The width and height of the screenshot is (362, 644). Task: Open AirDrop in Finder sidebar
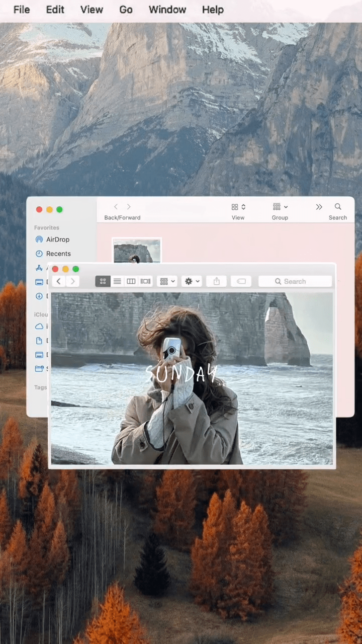coord(57,239)
